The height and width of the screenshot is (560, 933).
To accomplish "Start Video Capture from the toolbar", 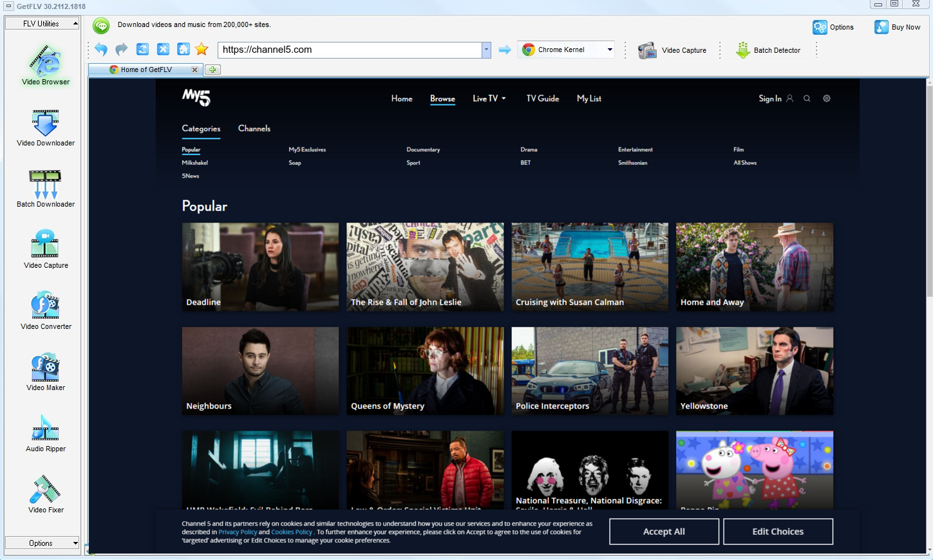I will pyautogui.click(x=672, y=50).
